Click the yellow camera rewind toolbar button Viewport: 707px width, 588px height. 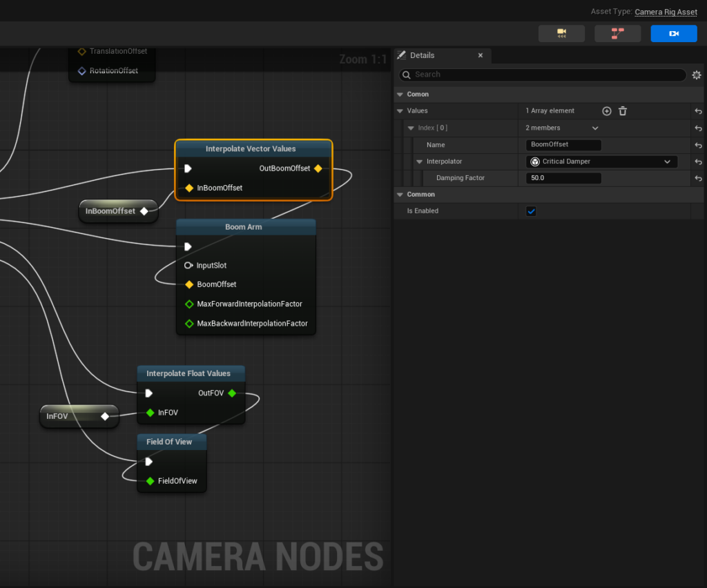(561, 33)
